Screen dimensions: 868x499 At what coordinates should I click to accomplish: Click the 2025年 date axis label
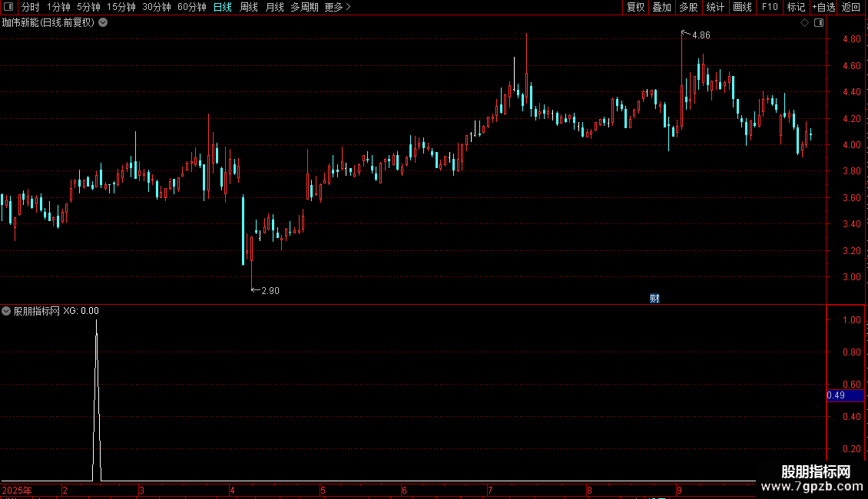[17, 491]
